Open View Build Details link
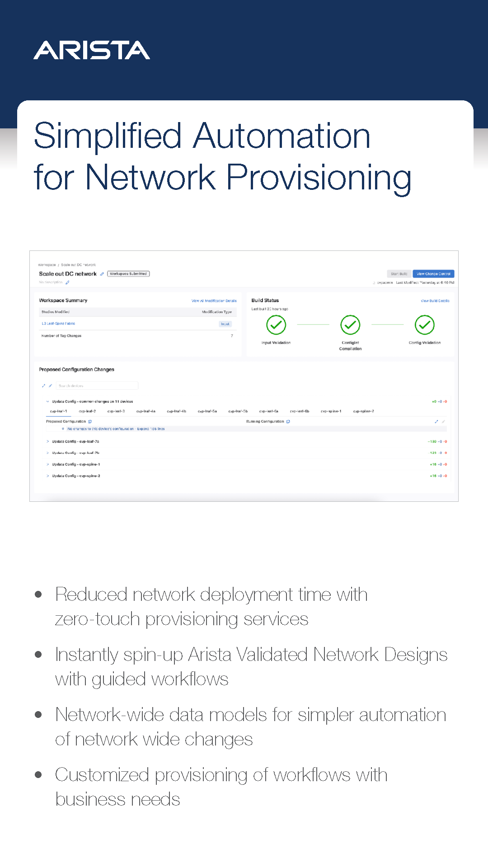Screen dimensions: 488x868 [x=435, y=301]
